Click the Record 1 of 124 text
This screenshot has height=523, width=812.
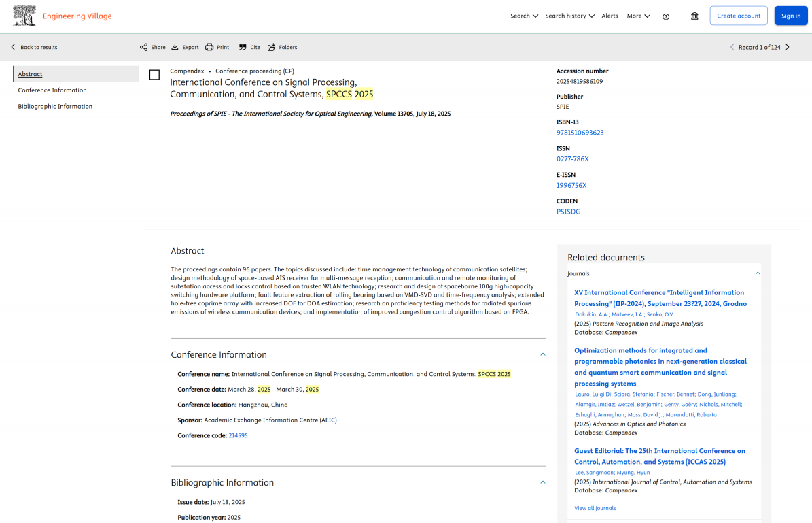point(759,47)
